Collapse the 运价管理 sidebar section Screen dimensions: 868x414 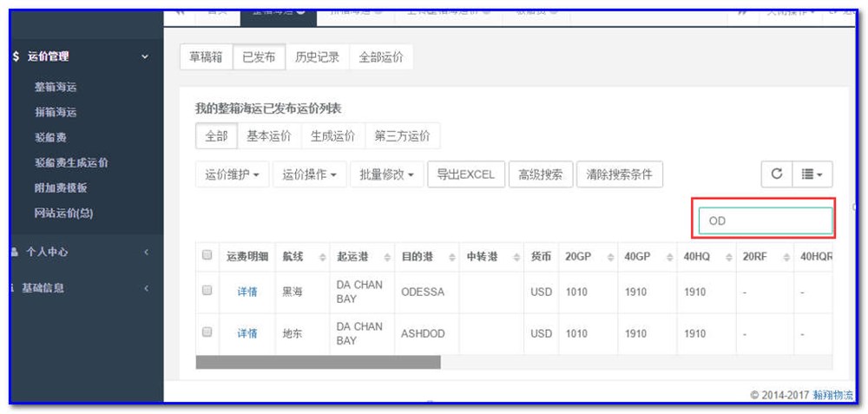tap(145, 56)
